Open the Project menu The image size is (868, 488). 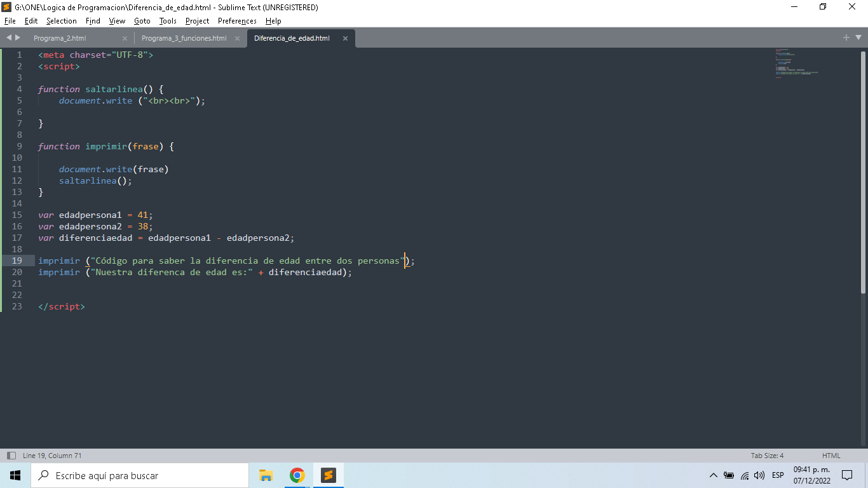198,21
